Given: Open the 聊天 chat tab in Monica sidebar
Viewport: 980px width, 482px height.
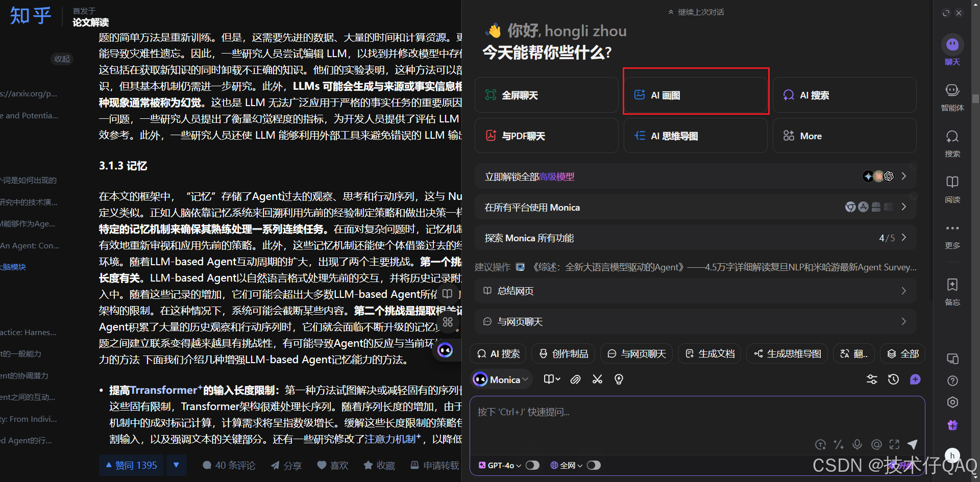Looking at the screenshot, I should coord(952,50).
